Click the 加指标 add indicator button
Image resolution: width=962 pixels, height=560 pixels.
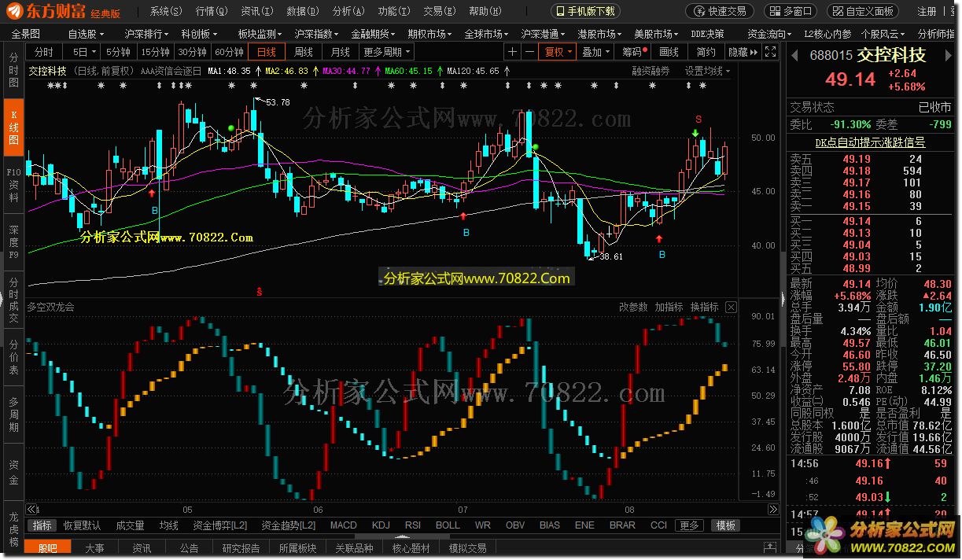coord(669,307)
